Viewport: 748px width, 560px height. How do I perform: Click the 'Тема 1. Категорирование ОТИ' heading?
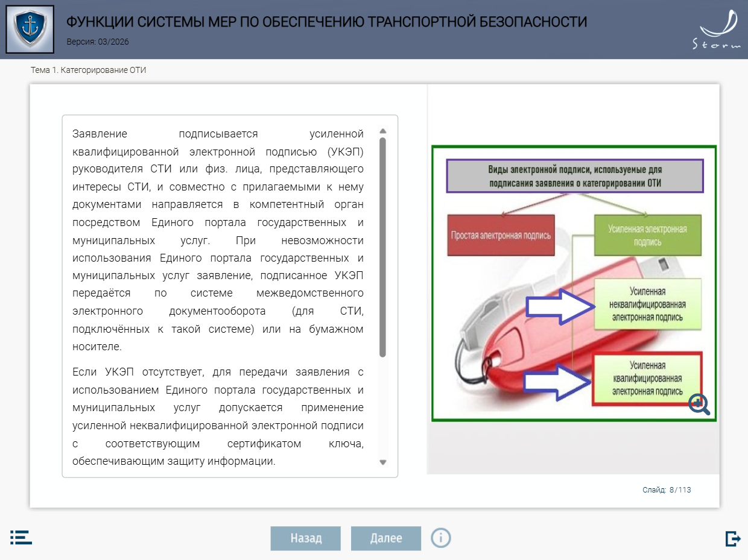coord(89,70)
